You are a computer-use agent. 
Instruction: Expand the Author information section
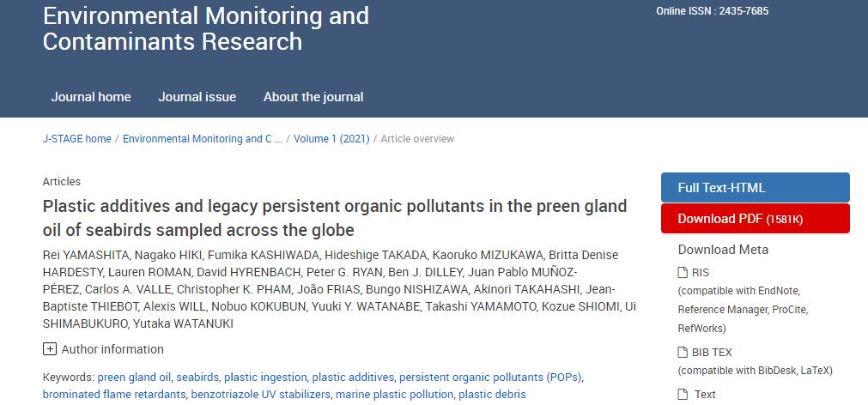(x=50, y=349)
